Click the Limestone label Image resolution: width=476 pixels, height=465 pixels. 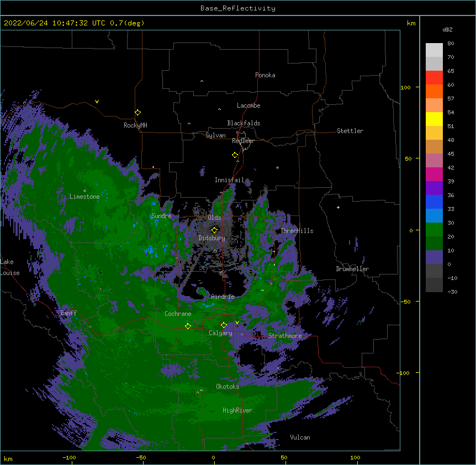coord(84,197)
